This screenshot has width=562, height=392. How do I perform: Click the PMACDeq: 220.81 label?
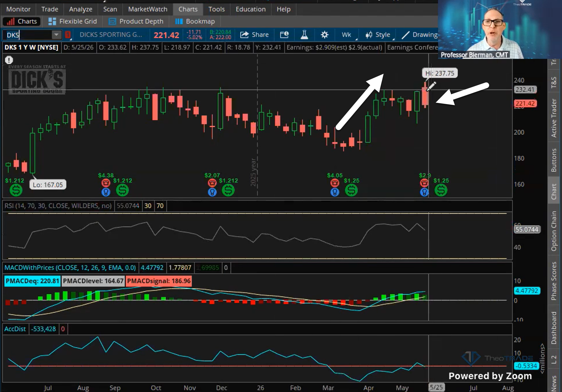(x=32, y=281)
